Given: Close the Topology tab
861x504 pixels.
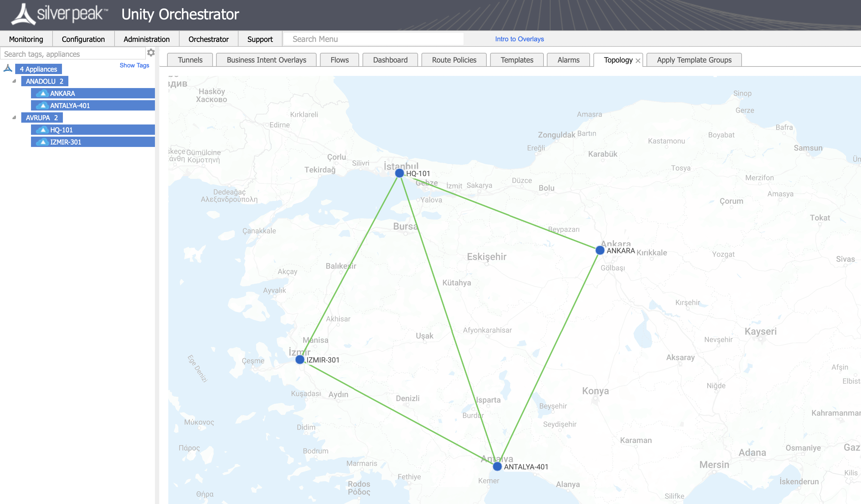Looking at the screenshot, I should (x=638, y=60).
